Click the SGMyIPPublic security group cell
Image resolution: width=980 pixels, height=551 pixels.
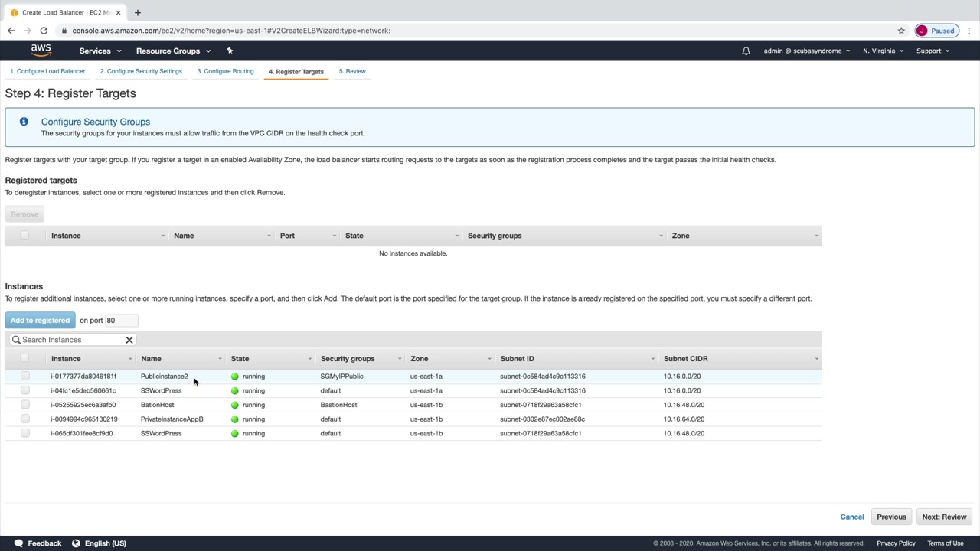click(x=341, y=377)
